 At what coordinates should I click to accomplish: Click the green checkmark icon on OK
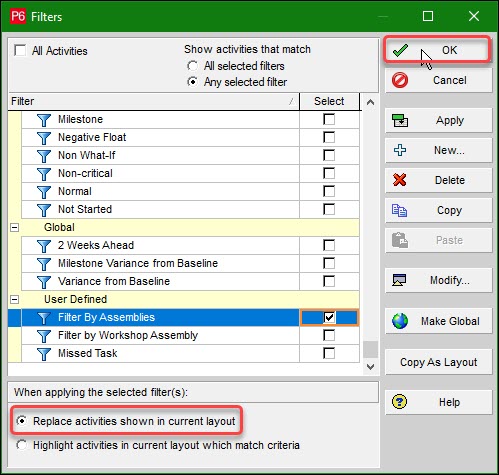point(400,50)
